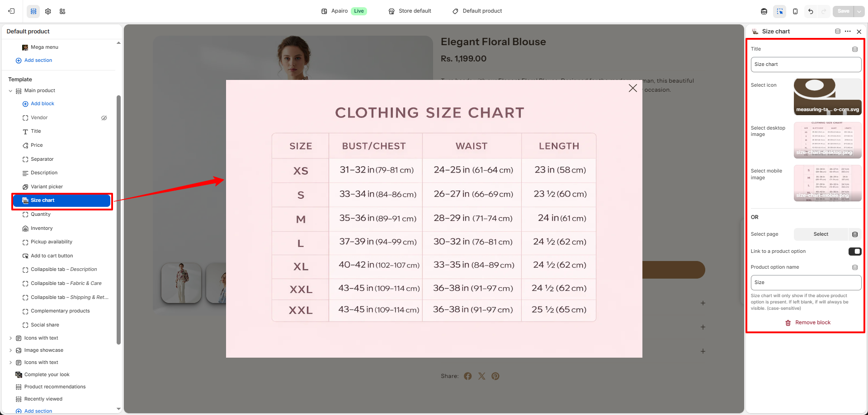
Task: Expand Image showcase section
Action: 10,350
